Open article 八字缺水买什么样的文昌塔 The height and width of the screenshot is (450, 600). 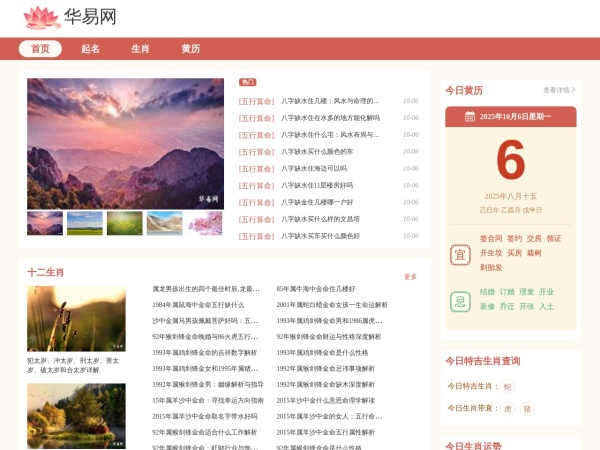320,219
